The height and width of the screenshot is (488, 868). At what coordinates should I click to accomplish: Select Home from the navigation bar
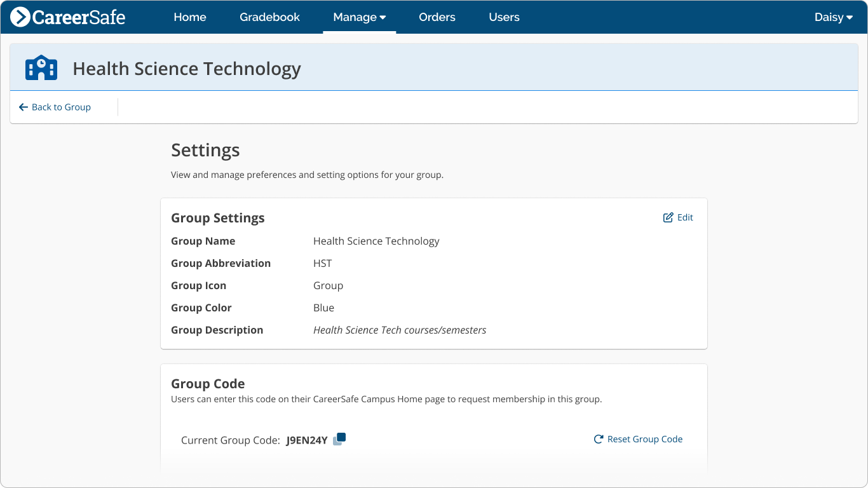pyautogui.click(x=189, y=17)
